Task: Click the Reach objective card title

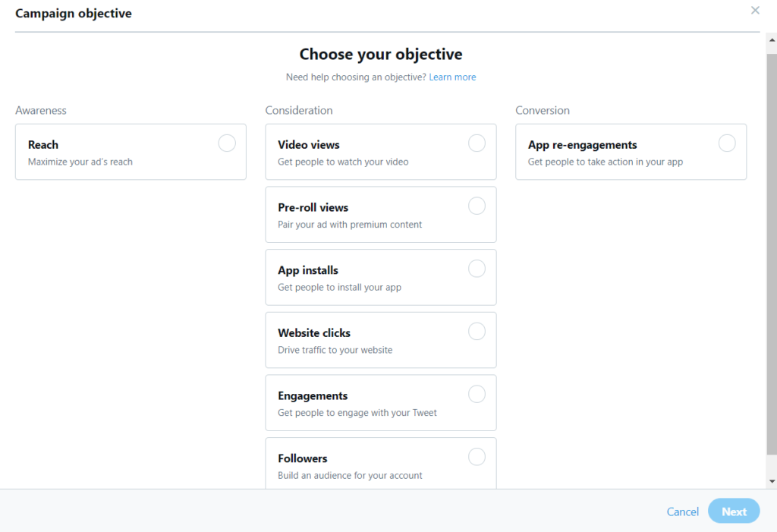Action: [x=43, y=145]
